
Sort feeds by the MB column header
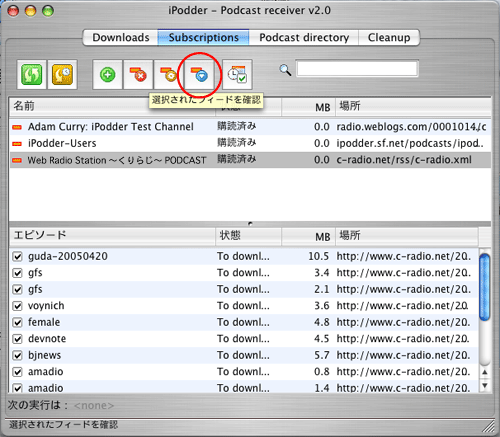coord(307,107)
